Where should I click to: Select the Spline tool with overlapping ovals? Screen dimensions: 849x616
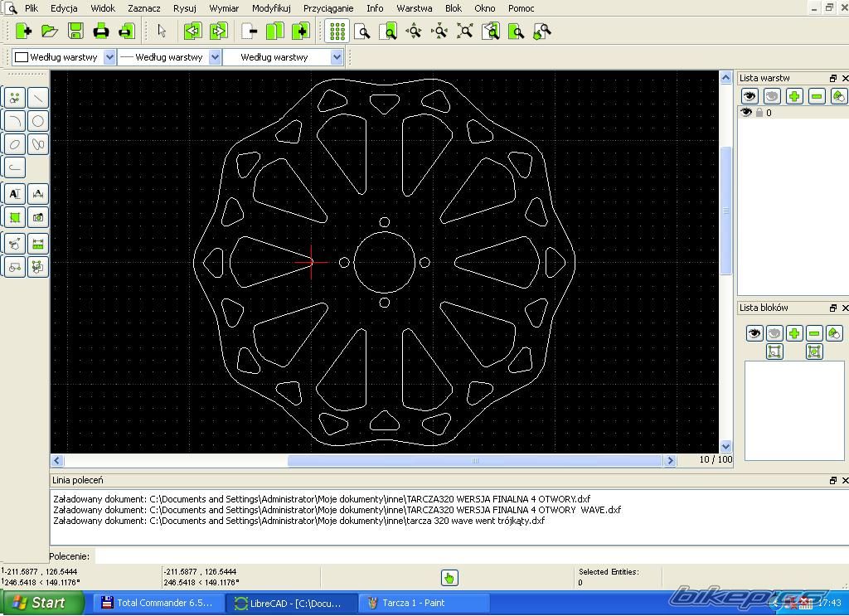38,144
